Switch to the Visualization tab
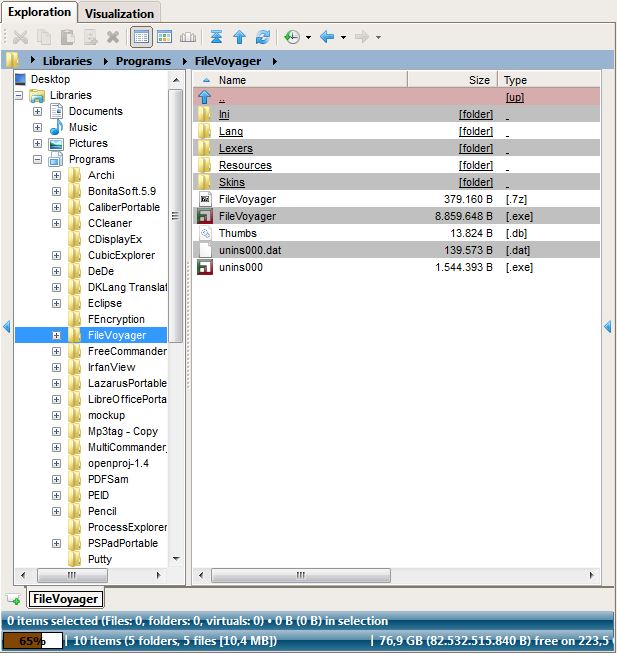Screen dimensions: 617x654 click(x=119, y=13)
